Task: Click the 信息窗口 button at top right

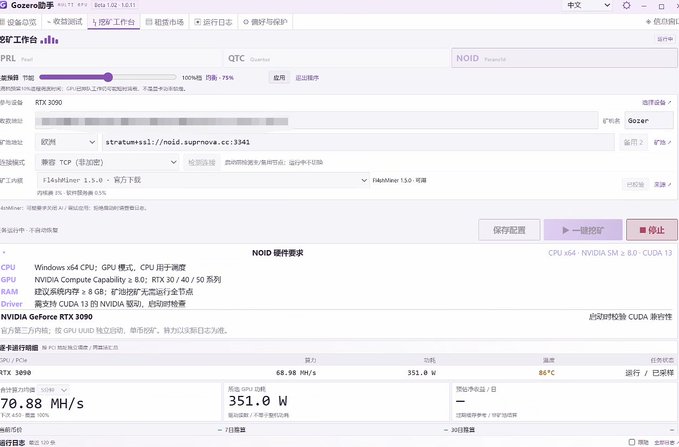Action: tap(662, 22)
